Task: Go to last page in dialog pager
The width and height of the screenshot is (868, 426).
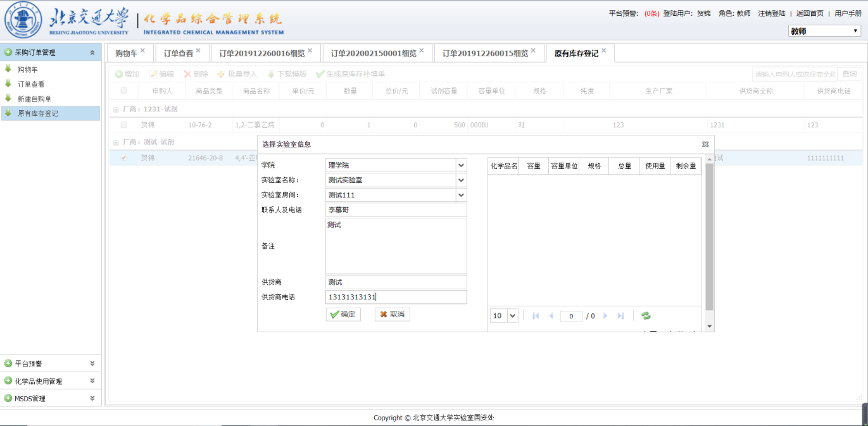Action: point(620,316)
